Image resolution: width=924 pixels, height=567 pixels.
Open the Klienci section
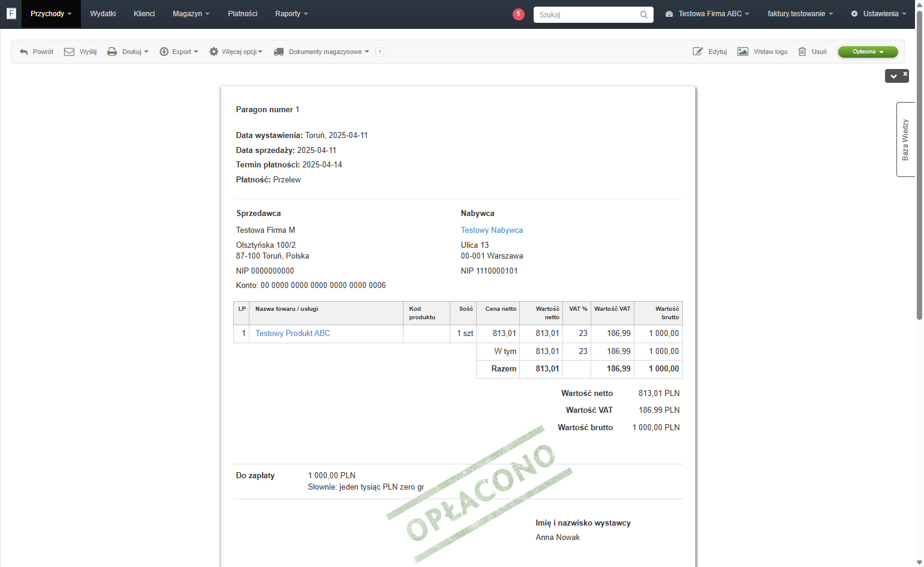pos(145,14)
